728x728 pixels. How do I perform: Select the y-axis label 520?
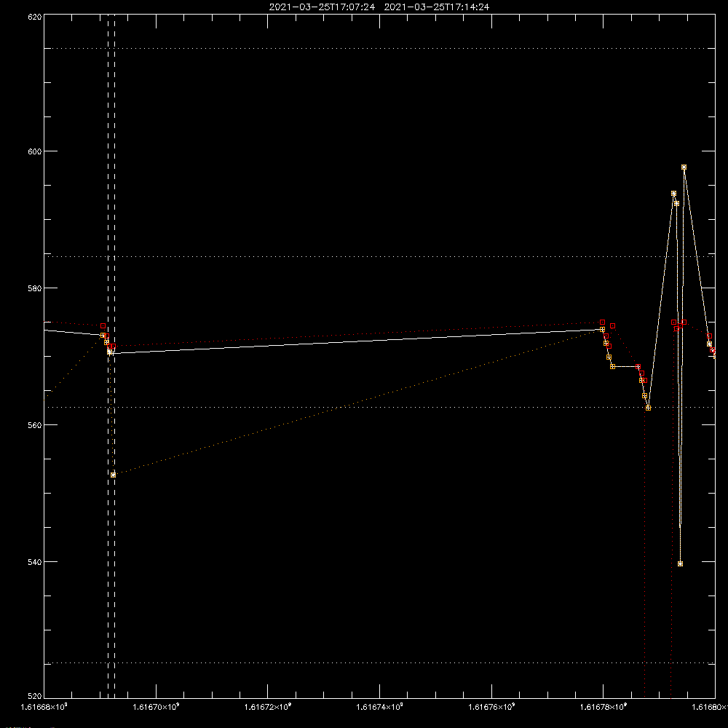(x=35, y=696)
